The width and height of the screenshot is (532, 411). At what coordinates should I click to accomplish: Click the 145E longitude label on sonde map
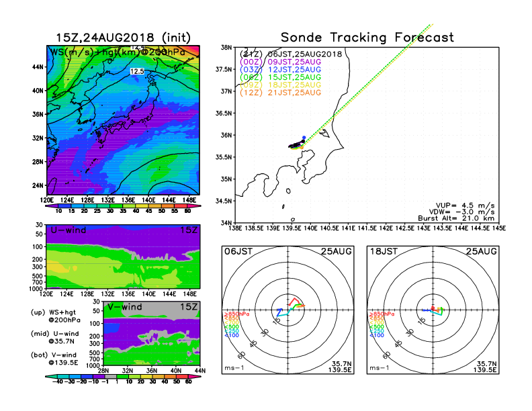coord(499,228)
